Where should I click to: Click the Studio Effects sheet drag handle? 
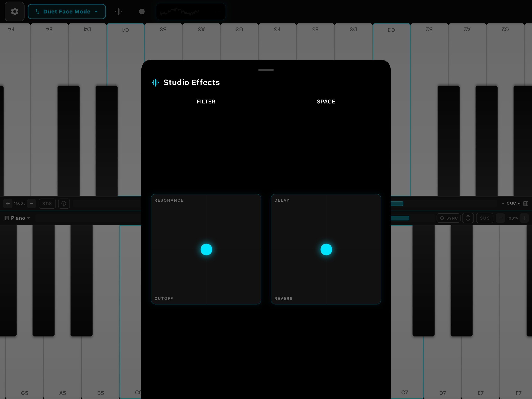(x=266, y=70)
